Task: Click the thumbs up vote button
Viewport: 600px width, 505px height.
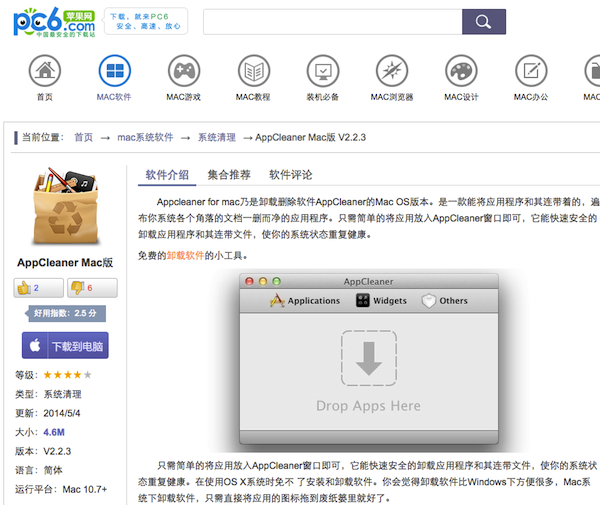Action: 39,288
